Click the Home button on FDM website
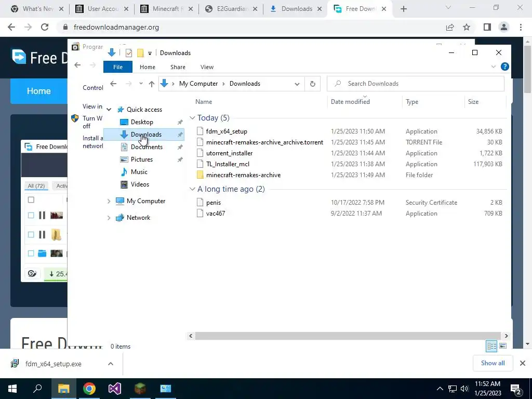Image resolution: width=532 pixels, height=399 pixels. [38, 91]
